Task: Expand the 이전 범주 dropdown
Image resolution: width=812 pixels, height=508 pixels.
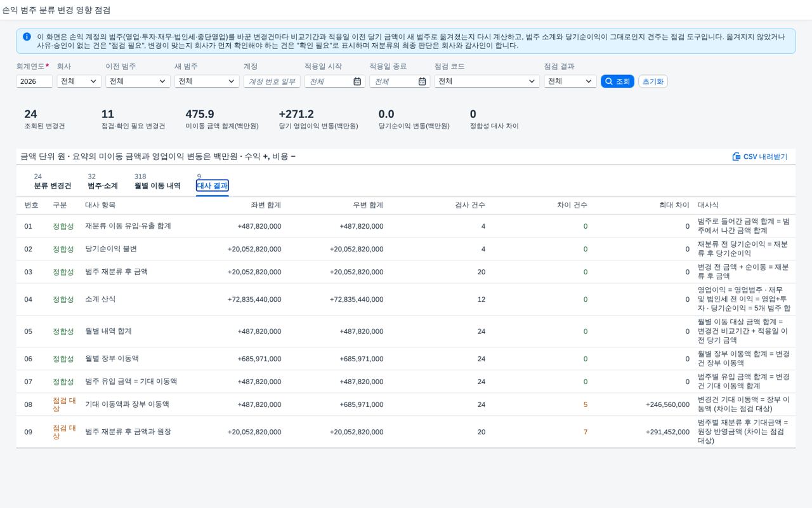Action: click(138, 81)
